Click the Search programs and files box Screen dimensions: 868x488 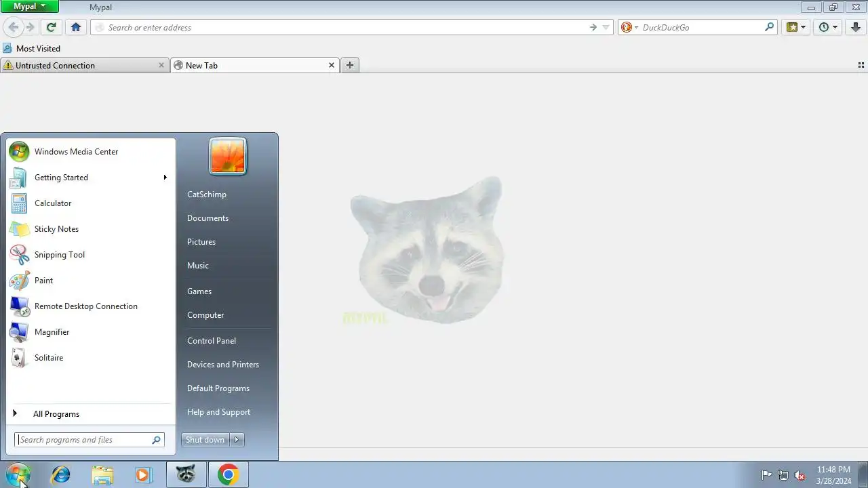point(90,440)
